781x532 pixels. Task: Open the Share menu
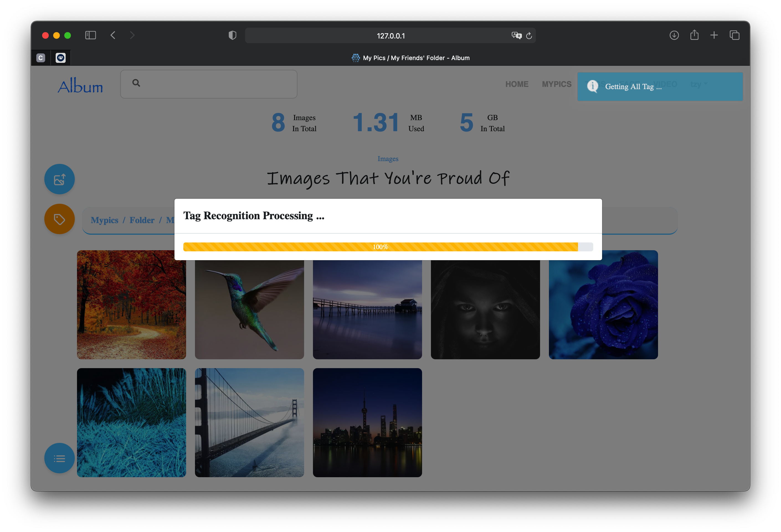click(694, 35)
